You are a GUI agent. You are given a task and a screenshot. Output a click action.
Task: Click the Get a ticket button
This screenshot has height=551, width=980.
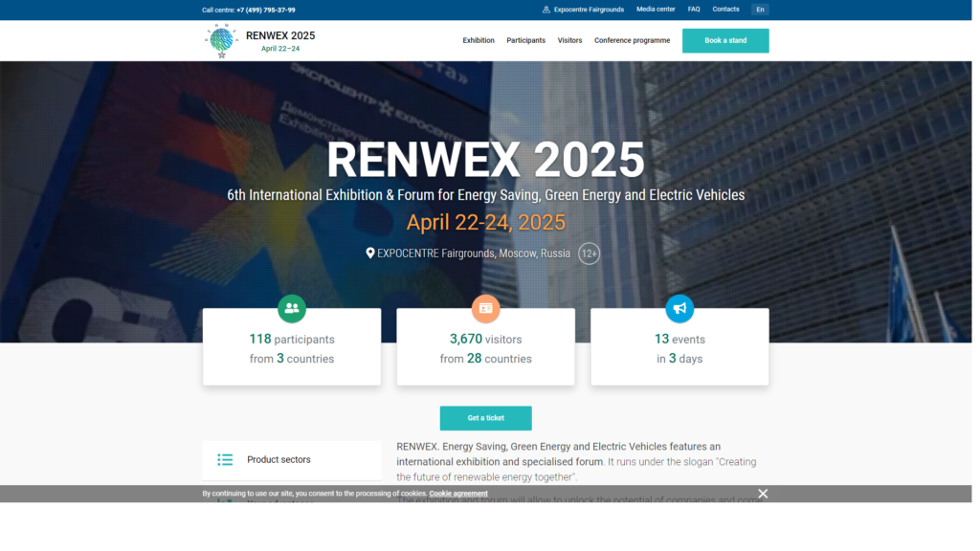(x=485, y=418)
